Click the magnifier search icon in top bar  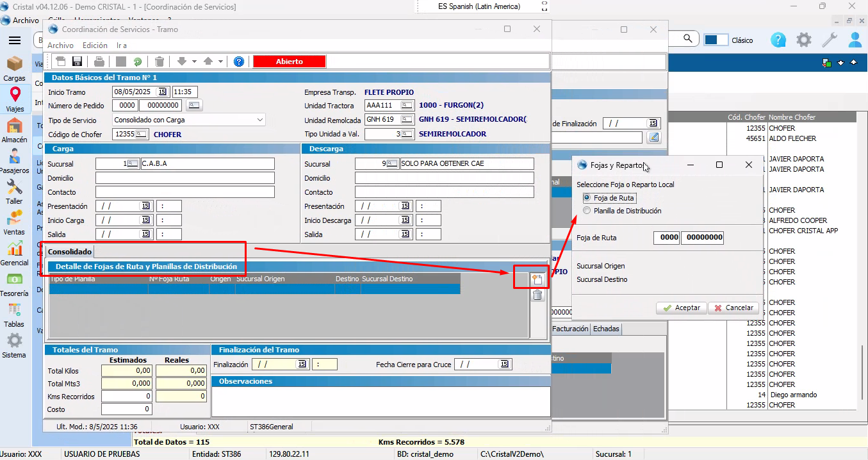click(688, 39)
